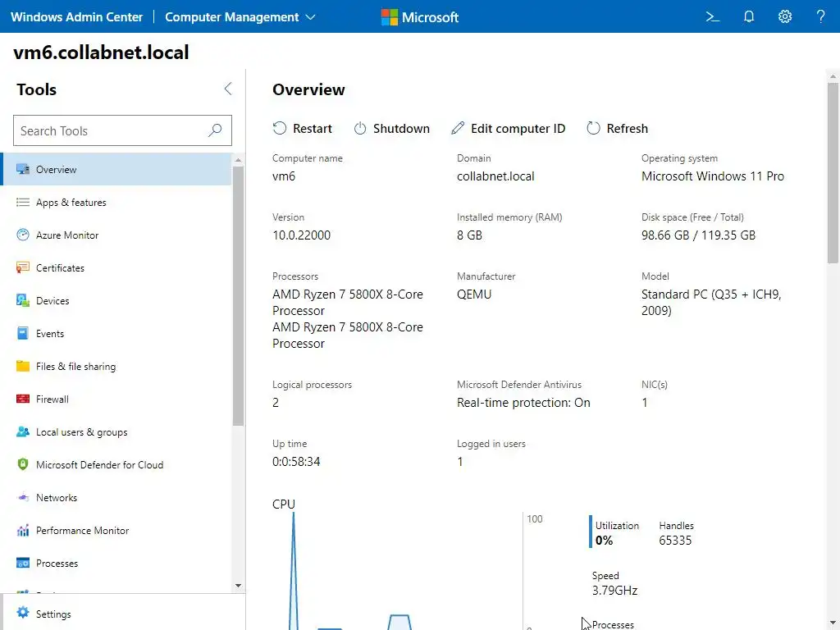Select Overview in the tools list
The image size is (840, 630).
[x=116, y=169]
